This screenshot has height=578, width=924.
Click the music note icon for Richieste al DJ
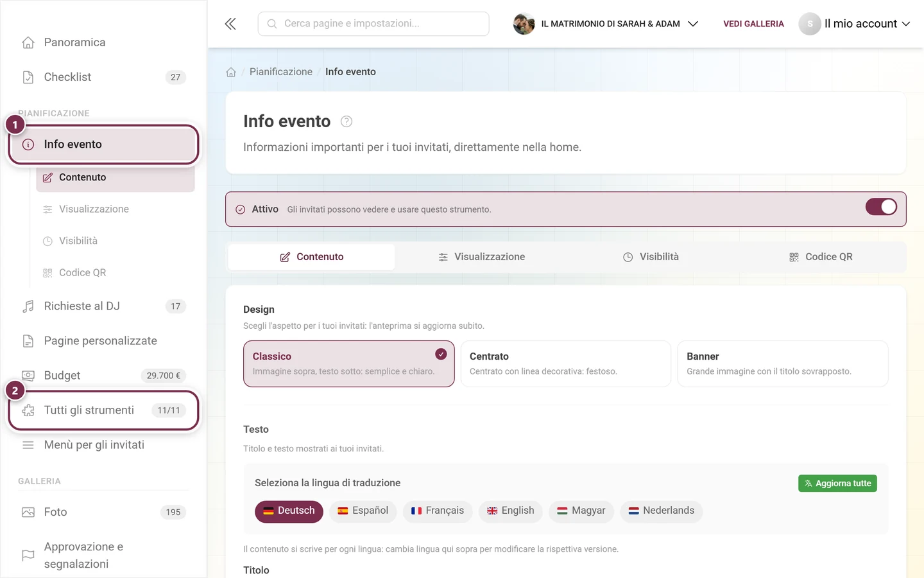(28, 306)
